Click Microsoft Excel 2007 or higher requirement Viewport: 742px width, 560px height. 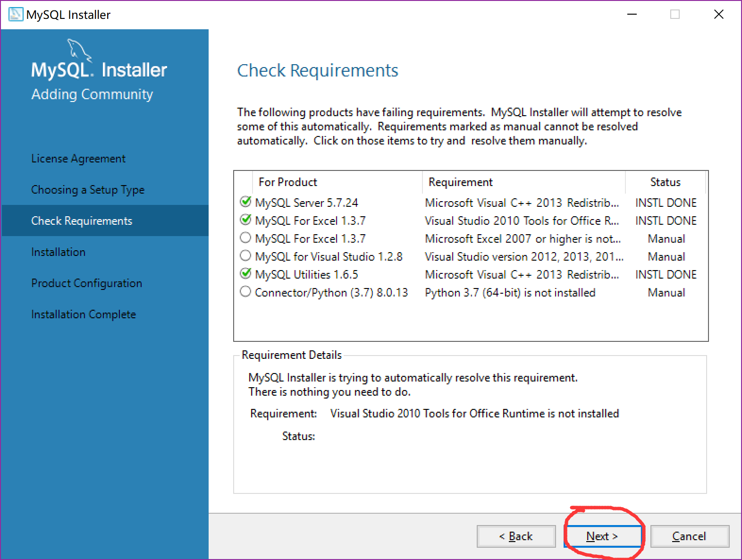click(x=523, y=238)
